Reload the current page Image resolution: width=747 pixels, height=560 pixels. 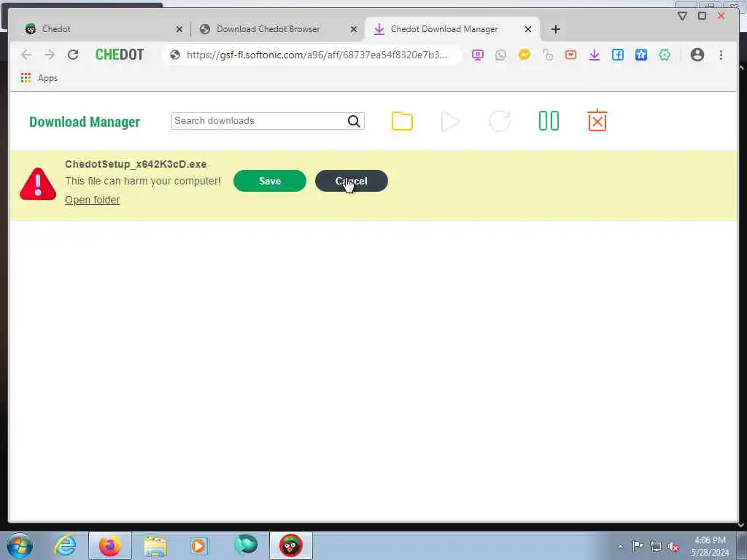(x=73, y=55)
